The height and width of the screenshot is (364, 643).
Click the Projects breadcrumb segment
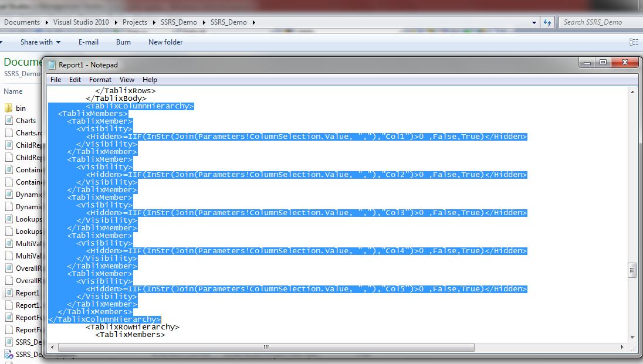(x=134, y=22)
